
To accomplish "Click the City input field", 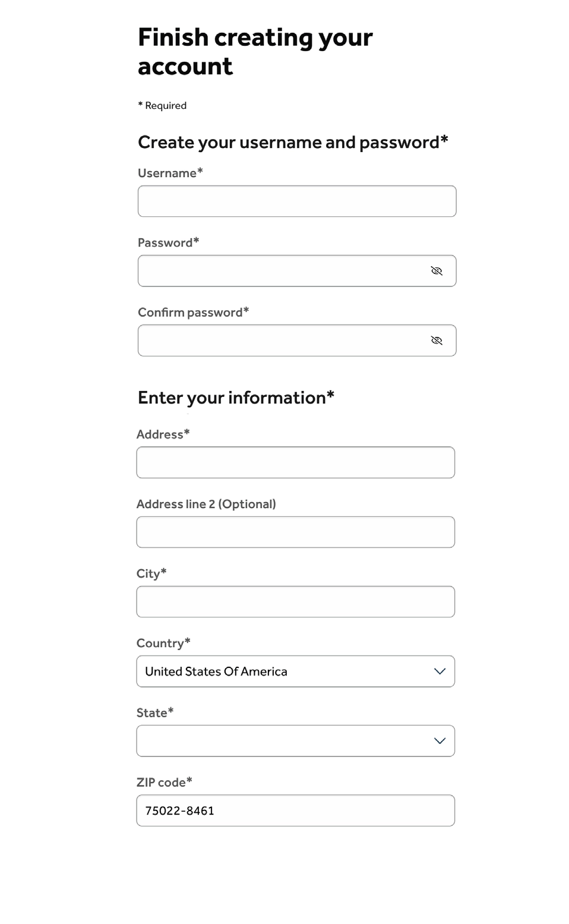I will (295, 602).
